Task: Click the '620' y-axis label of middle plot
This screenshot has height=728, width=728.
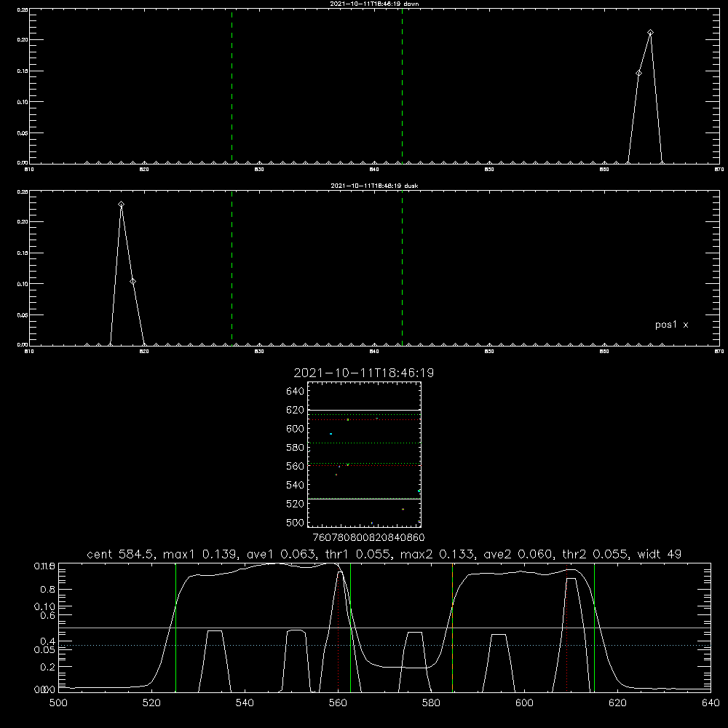Action: pos(296,410)
